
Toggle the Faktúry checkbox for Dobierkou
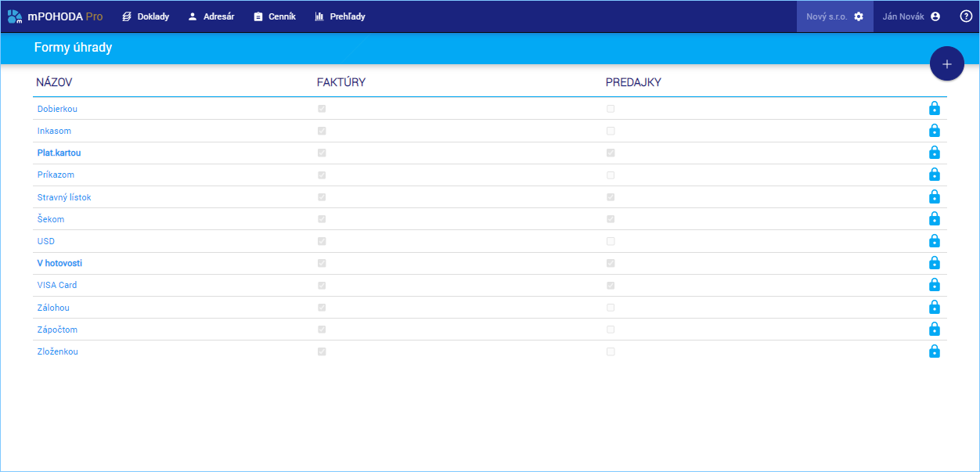322,109
